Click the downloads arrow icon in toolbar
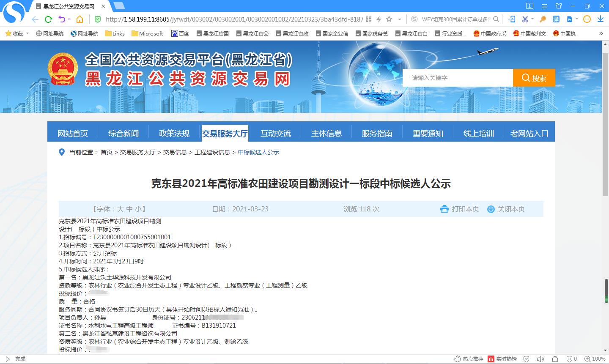This screenshot has height=364, width=609. pos(600,19)
